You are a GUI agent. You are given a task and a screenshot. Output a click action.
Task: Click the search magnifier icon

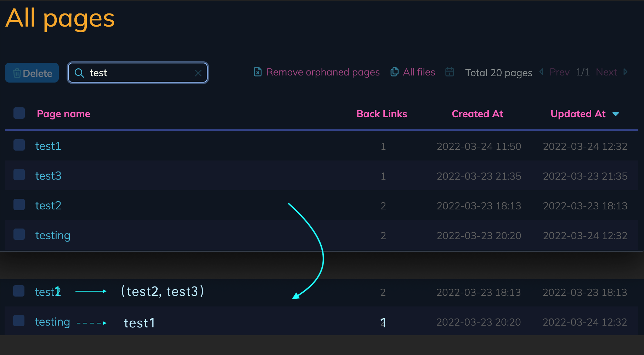(79, 73)
